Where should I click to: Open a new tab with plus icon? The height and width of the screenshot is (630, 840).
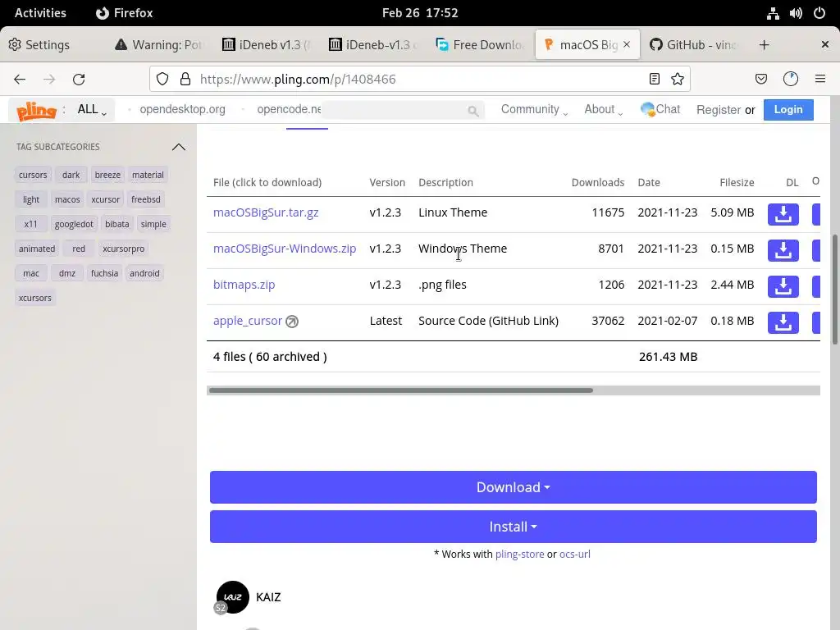click(x=765, y=45)
